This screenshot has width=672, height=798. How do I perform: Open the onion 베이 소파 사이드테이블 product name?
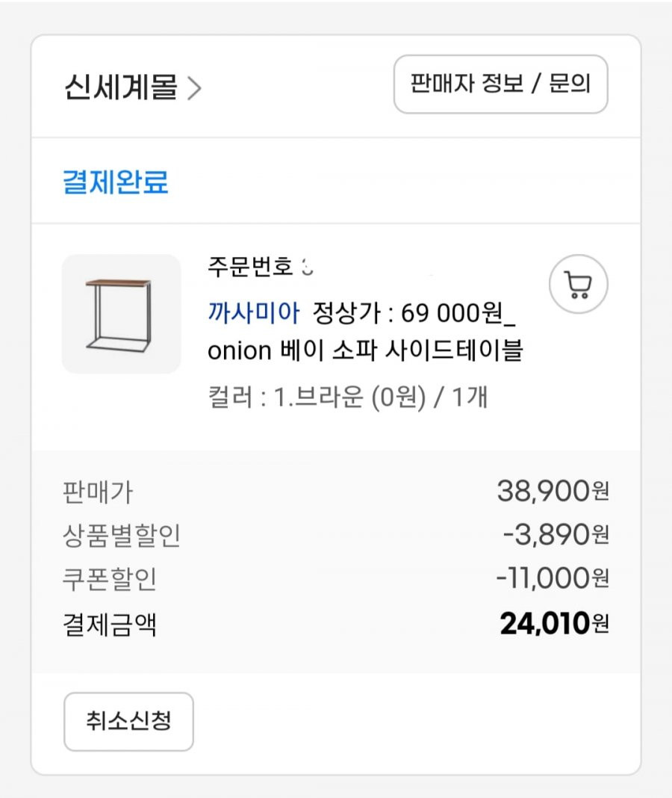click(365, 350)
